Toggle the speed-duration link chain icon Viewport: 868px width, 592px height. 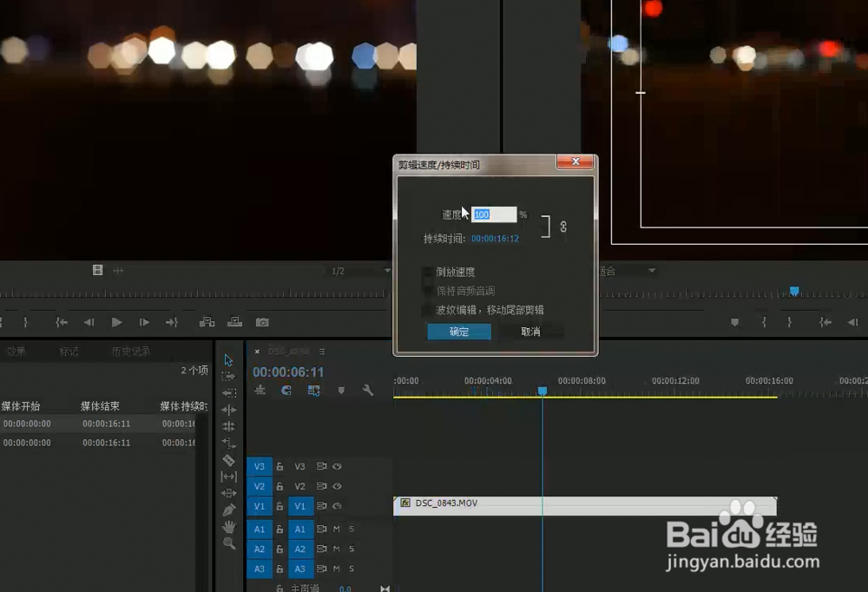pyautogui.click(x=563, y=227)
